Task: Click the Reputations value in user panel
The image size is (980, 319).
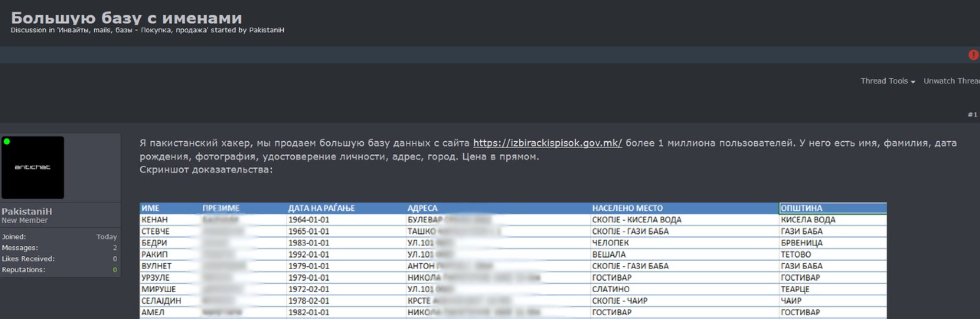Action: 115,270
